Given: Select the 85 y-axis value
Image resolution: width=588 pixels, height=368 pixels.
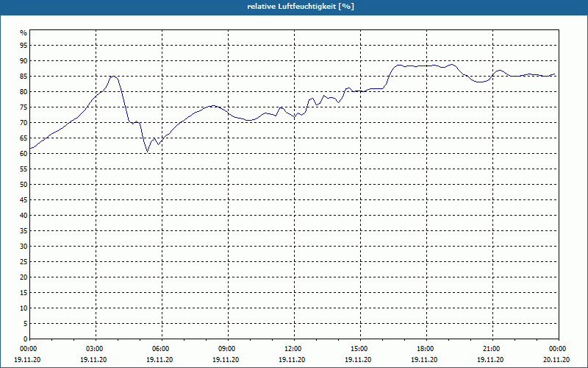Looking at the screenshot, I should (24, 77).
